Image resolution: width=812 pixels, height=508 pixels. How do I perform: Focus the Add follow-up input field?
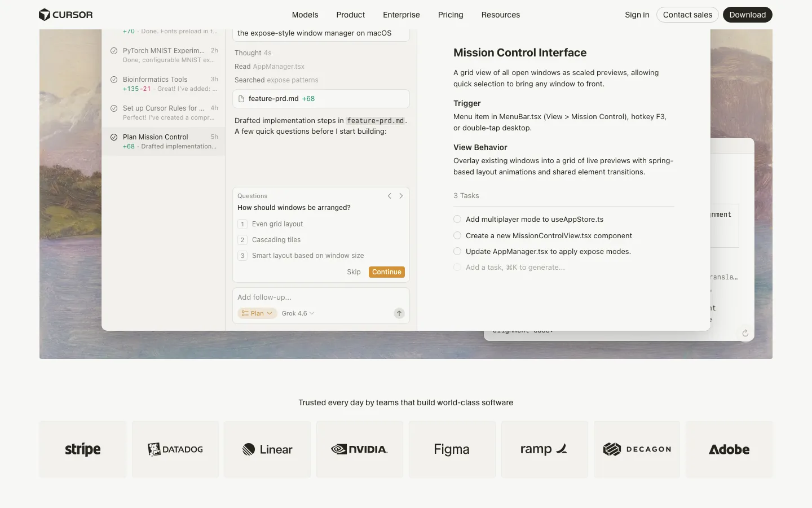pos(321,297)
